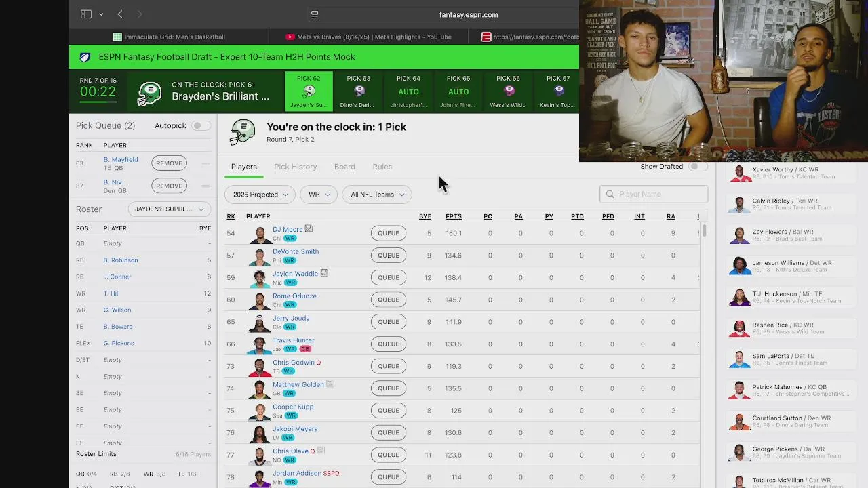
Task: Open the news note icon beside Matthew Golden
Action: 330,384
